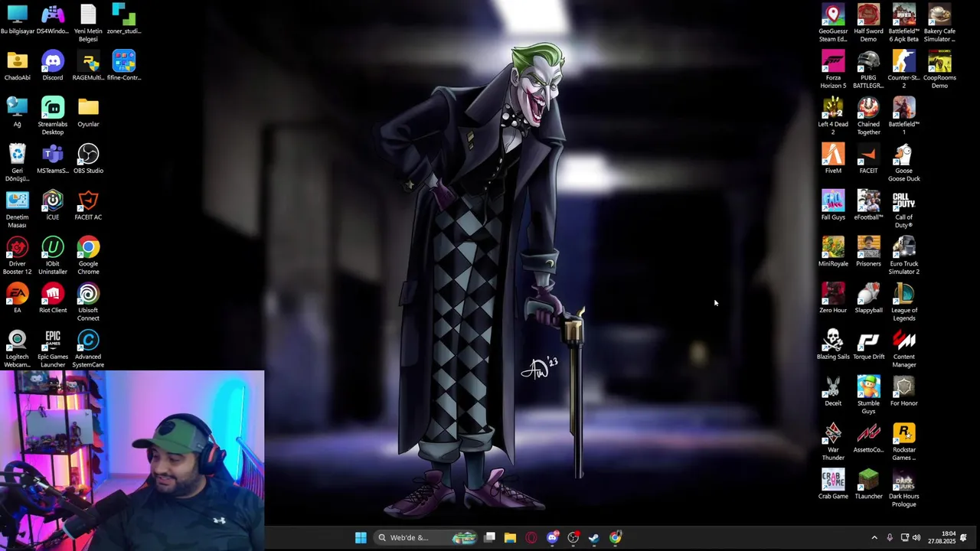Open Task View from the taskbar
Image resolution: width=980 pixels, height=551 pixels.
490,537
